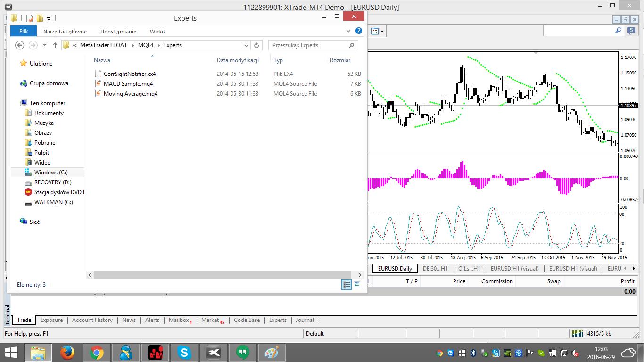Switch to large thumbnails view
The image size is (644, 362).
pos(357,284)
